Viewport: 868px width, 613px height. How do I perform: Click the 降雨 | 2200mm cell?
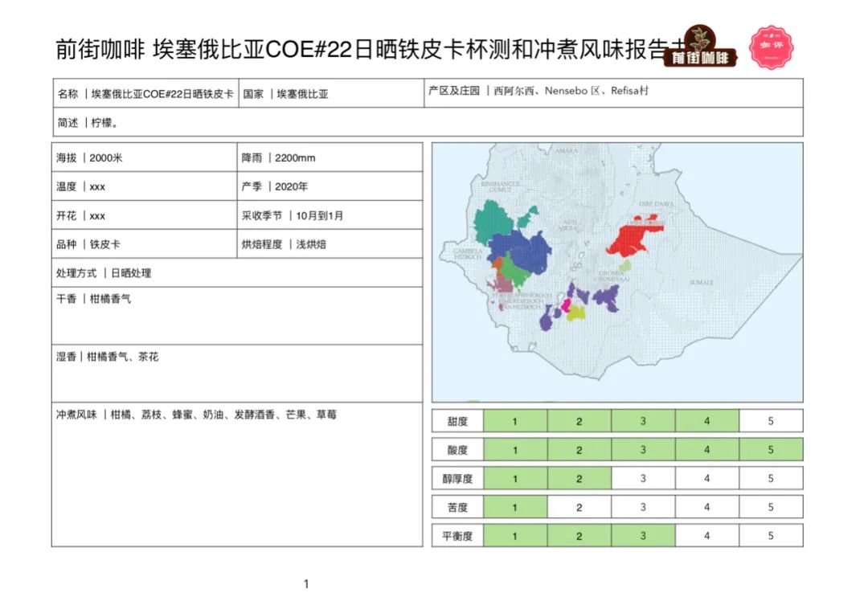coord(330,157)
